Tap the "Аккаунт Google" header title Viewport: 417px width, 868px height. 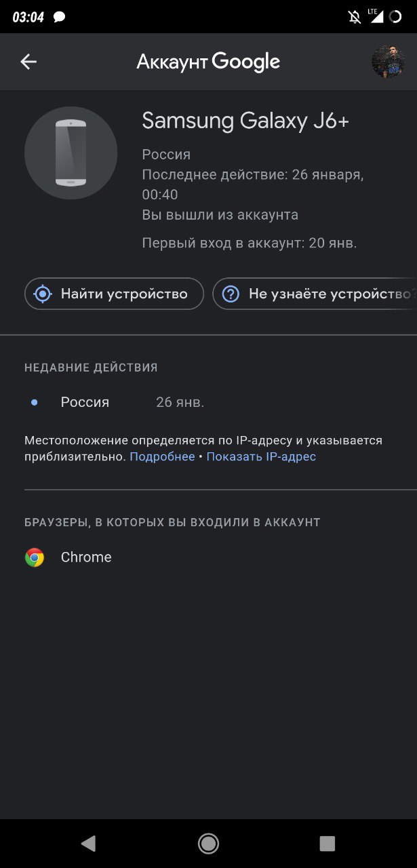[x=208, y=62]
